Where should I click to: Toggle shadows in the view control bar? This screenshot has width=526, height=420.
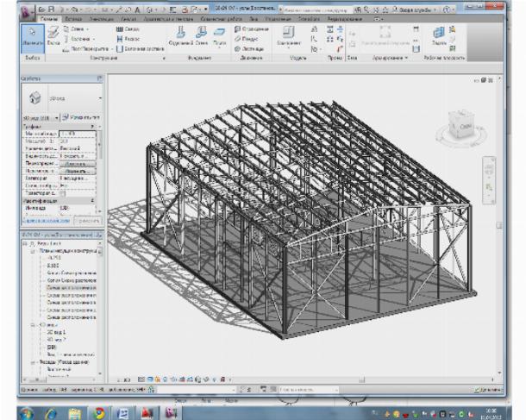(166, 379)
